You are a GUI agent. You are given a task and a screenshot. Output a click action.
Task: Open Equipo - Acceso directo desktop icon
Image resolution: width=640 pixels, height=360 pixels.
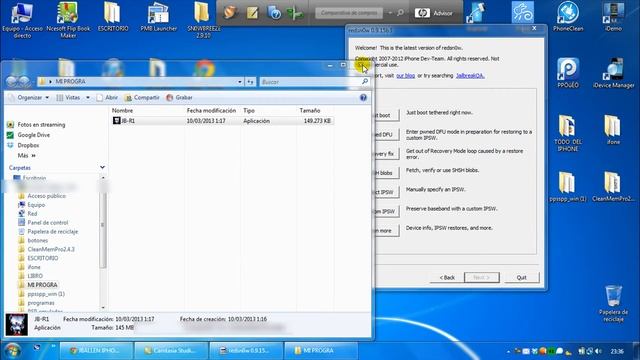click(22, 20)
